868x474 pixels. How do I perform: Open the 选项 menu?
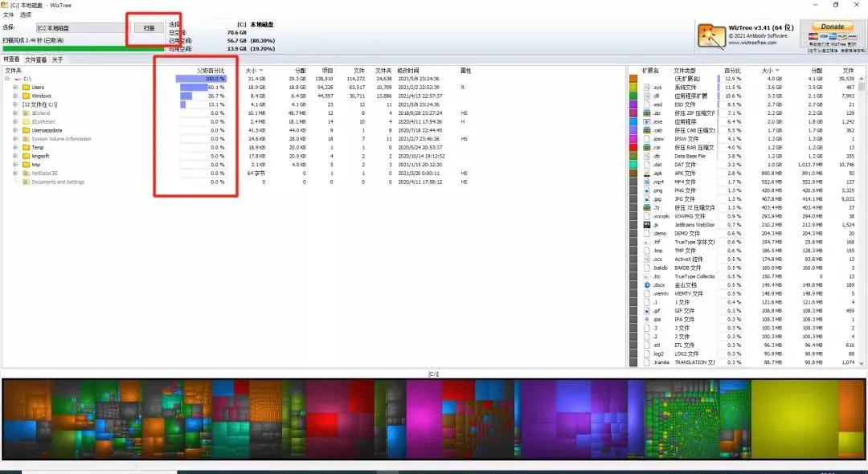[27, 14]
